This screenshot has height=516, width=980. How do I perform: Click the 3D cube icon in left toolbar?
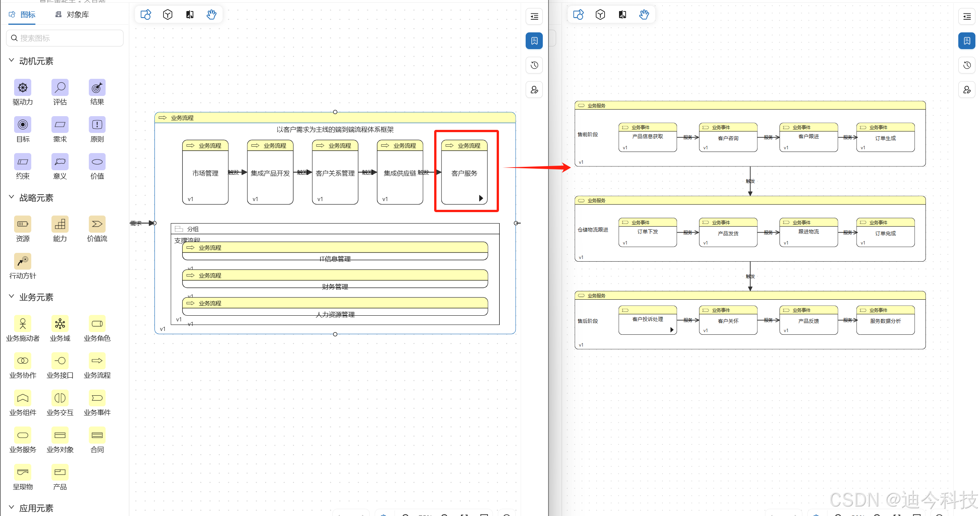pyautogui.click(x=168, y=15)
